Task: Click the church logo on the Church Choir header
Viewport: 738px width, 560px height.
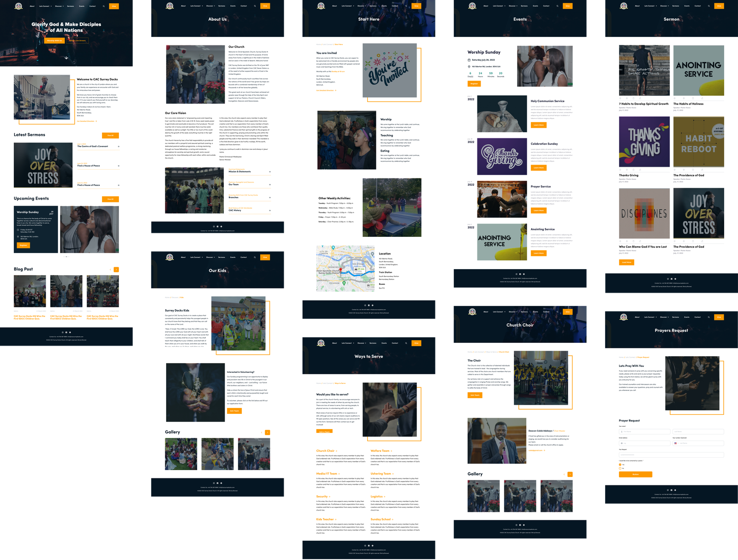Action: tap(472, 312)
